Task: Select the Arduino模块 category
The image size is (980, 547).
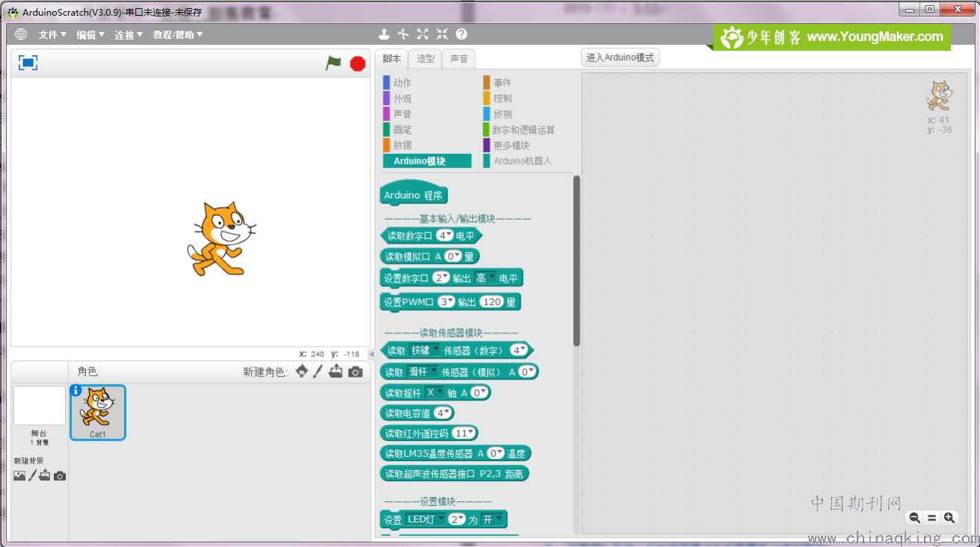Action: coord(427,161)
